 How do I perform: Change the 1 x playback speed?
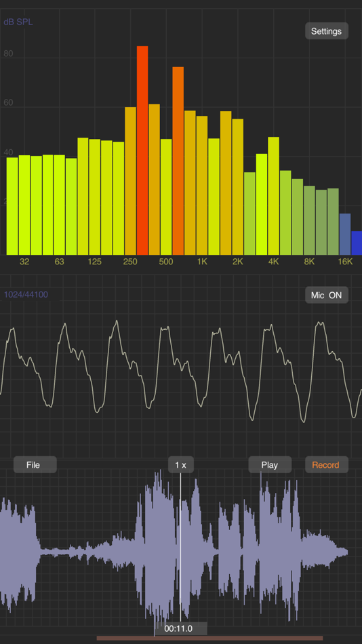point(181,464)
